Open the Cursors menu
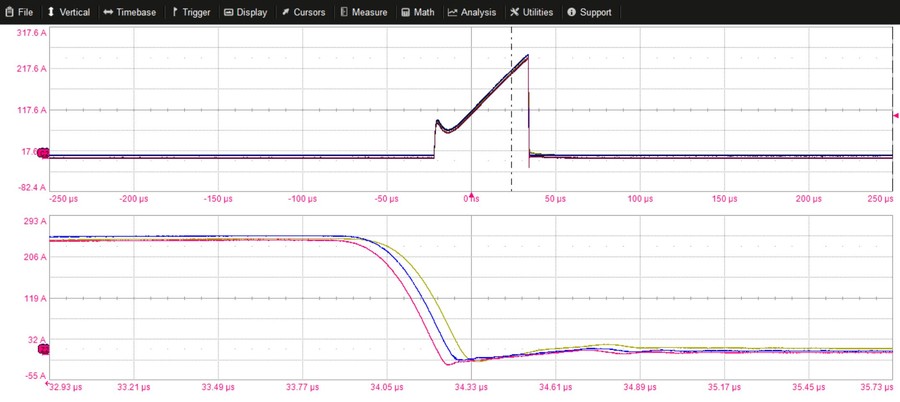The image size is (900, 402). point(303,12)
